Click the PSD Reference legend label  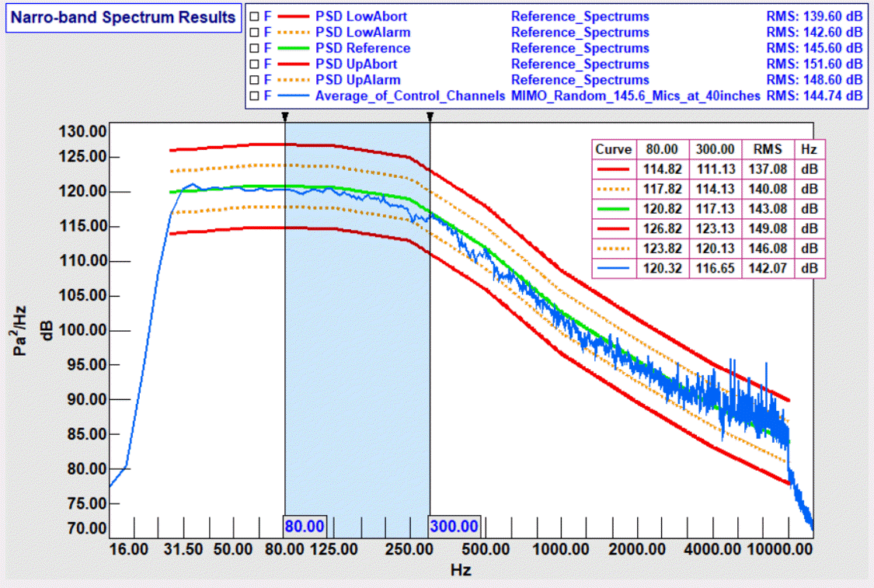(364, 47)
